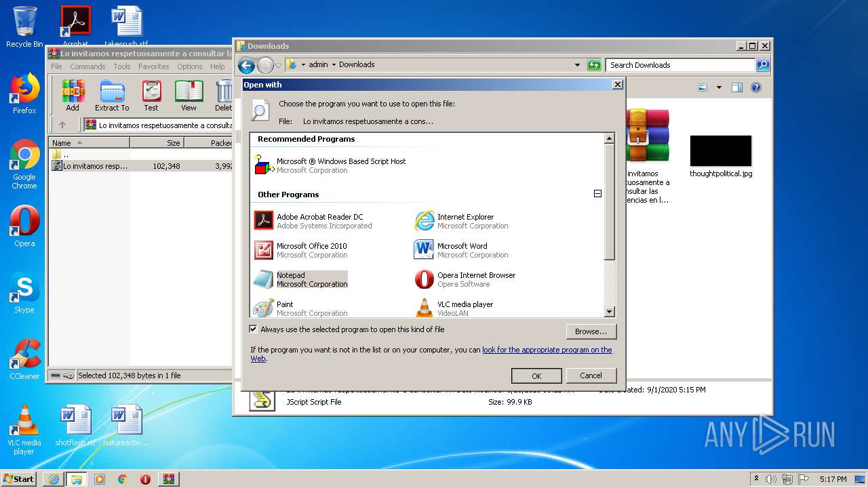868x488 pixels.
Task: Open WinRAR Favorites menu
Action: point(154,66)
